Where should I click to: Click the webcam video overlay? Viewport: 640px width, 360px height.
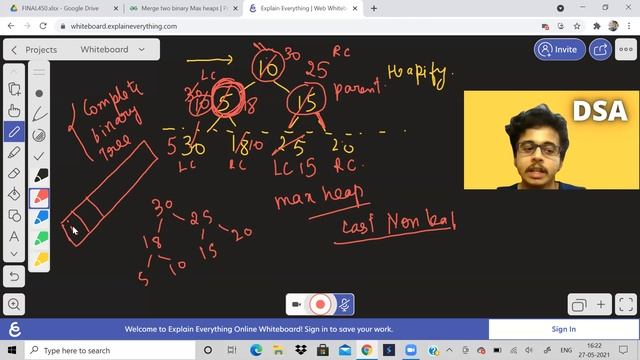pos(551,140)
